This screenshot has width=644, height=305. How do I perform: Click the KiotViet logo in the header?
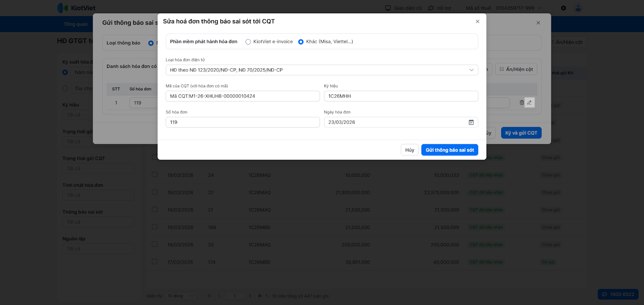click(76, 8)
